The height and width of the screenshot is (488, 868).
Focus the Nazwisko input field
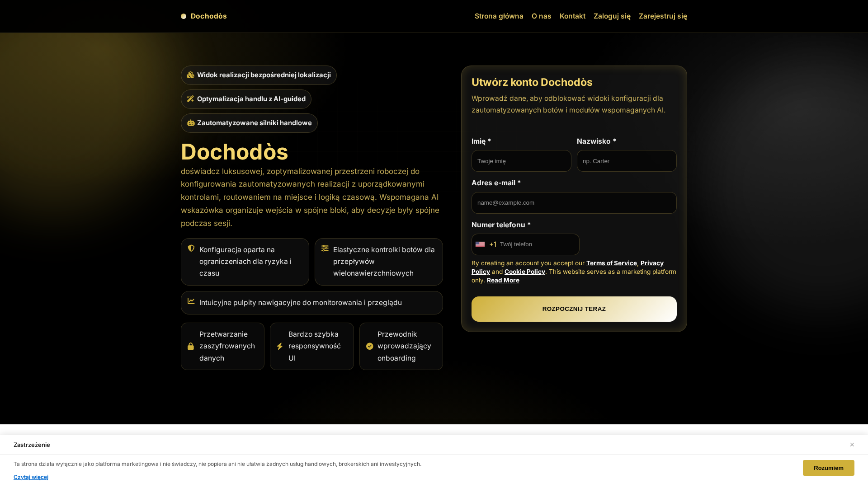point(627,161)
